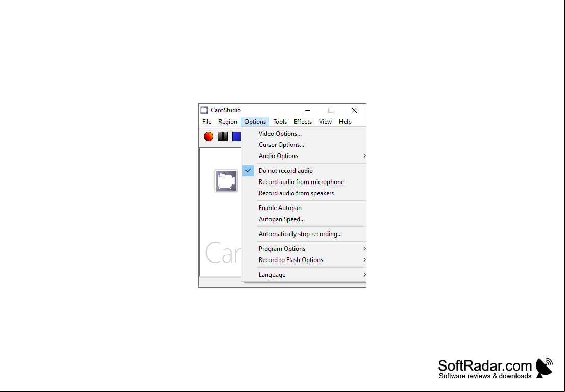This screenshot has height=392, width=565.
Task: Click the camcorder icon in the CamStudio window
Action: (x=226, y=180)
